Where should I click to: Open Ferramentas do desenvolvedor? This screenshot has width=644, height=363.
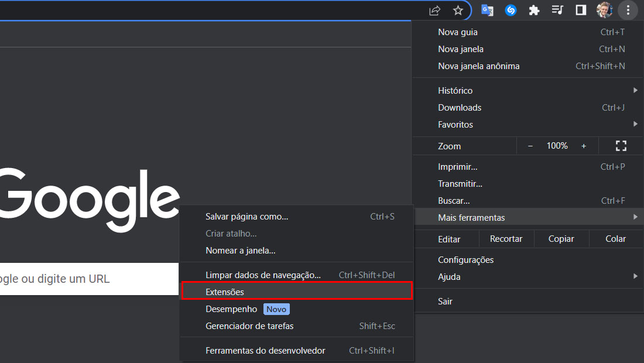[x=297, y=351]
